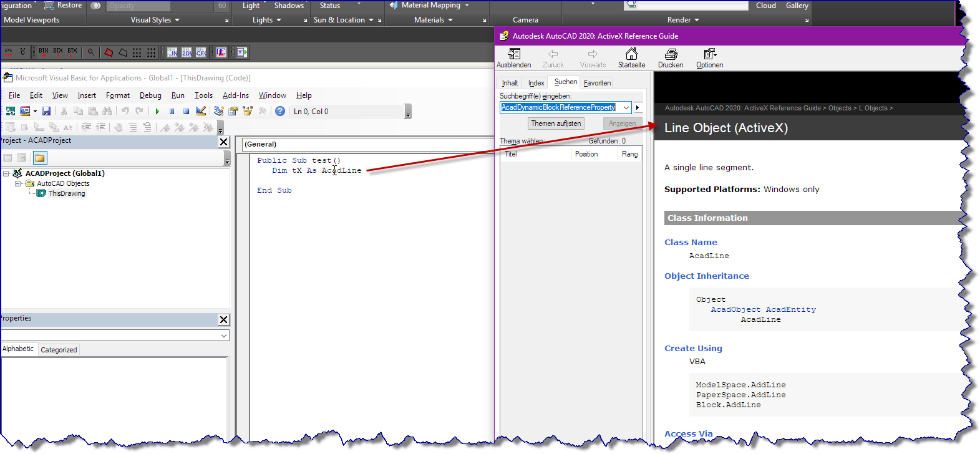Viewport: 980px width, 454px height.
Task: Click the (General) object box in code window
Action: pos(367,144)
